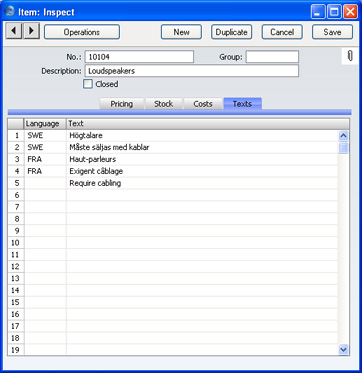Select row number 19 in the table
Image resolution: width=362 pixels, height=373 pixels.
pyautogui.click(x=16, y=350)
